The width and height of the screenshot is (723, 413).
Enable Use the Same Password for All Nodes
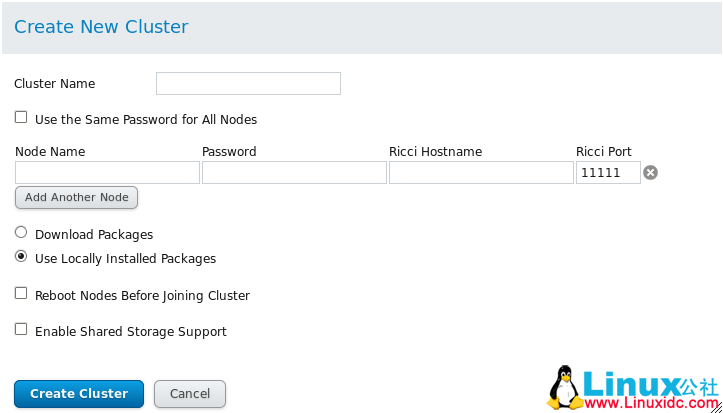(21, 118)
